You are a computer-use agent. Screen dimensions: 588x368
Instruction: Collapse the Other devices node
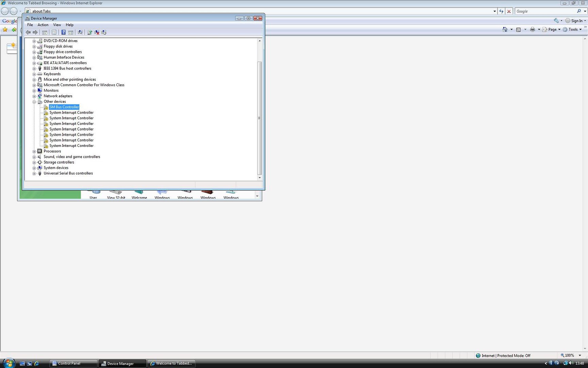34,102
